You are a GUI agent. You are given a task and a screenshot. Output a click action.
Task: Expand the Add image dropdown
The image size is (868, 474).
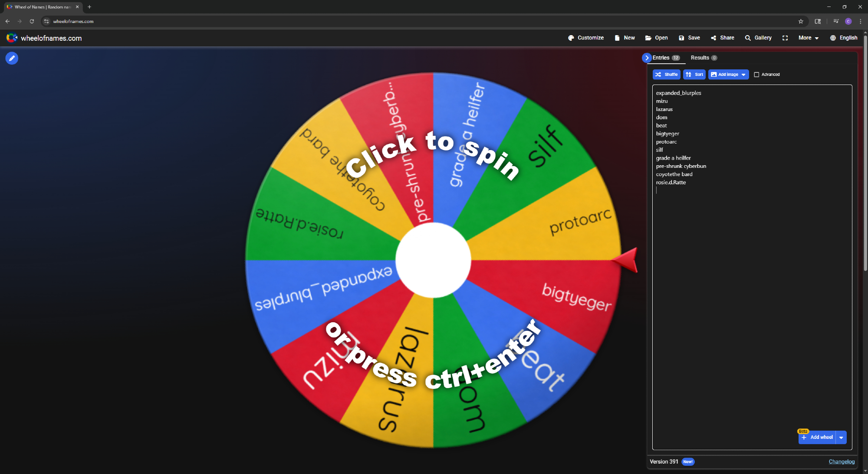pyautogui.click(x=743, y=75)
